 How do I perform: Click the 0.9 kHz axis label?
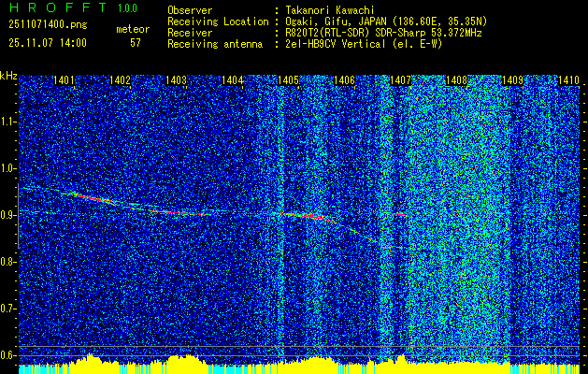7,215
